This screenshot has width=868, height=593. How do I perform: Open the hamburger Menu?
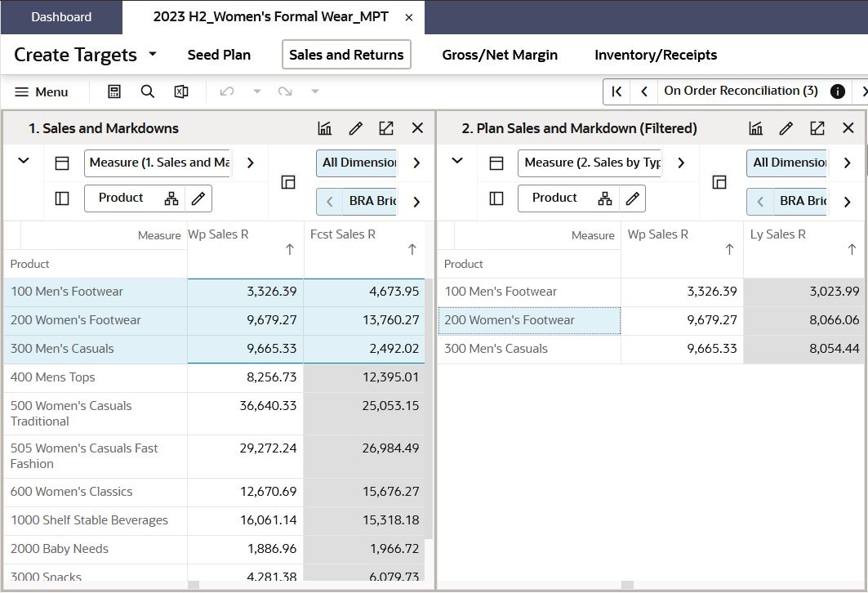point(41,92)
